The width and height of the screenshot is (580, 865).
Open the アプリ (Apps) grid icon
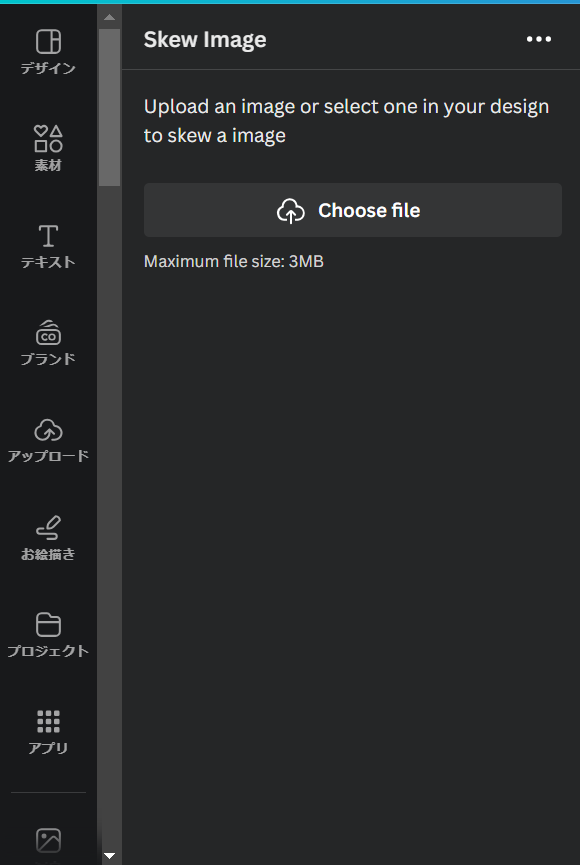click(x=48, y=732)
